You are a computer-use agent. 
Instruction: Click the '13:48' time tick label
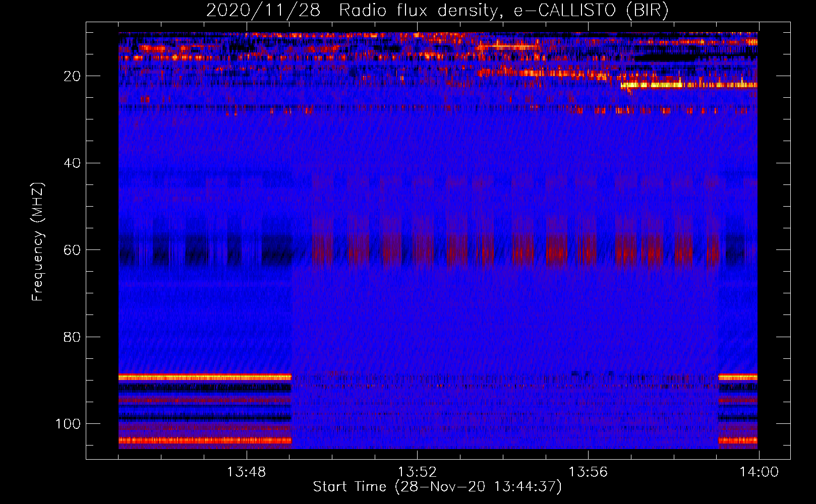[x=246, y=472]
